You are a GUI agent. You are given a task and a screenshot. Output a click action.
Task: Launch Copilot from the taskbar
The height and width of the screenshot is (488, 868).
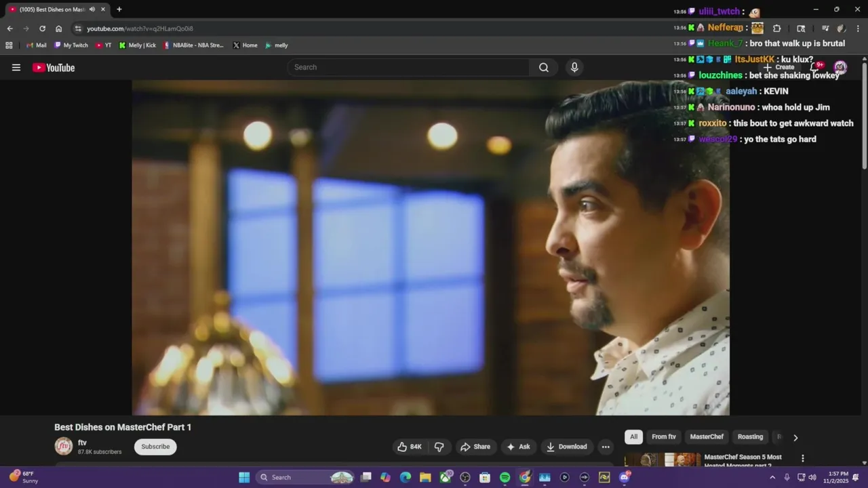(386, 478)
